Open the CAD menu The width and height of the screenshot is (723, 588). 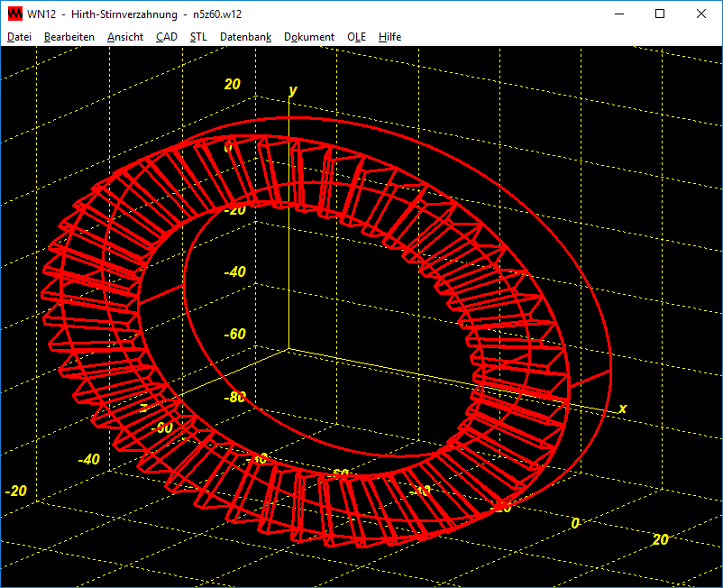click(x=166, y=37)
